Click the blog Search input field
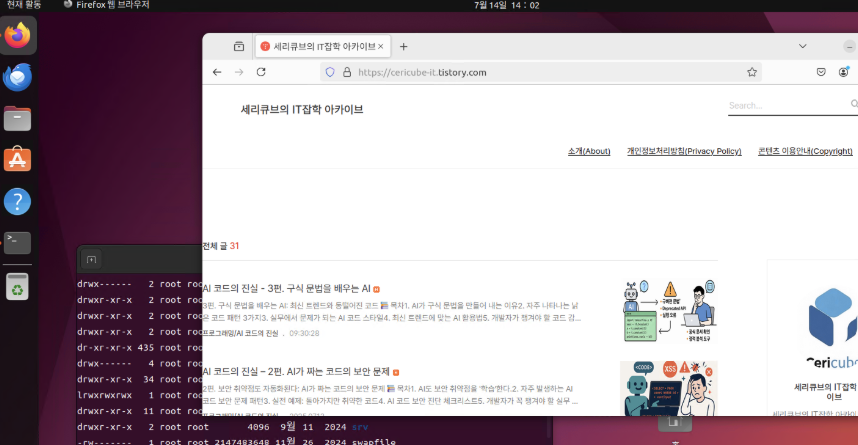 788,105
